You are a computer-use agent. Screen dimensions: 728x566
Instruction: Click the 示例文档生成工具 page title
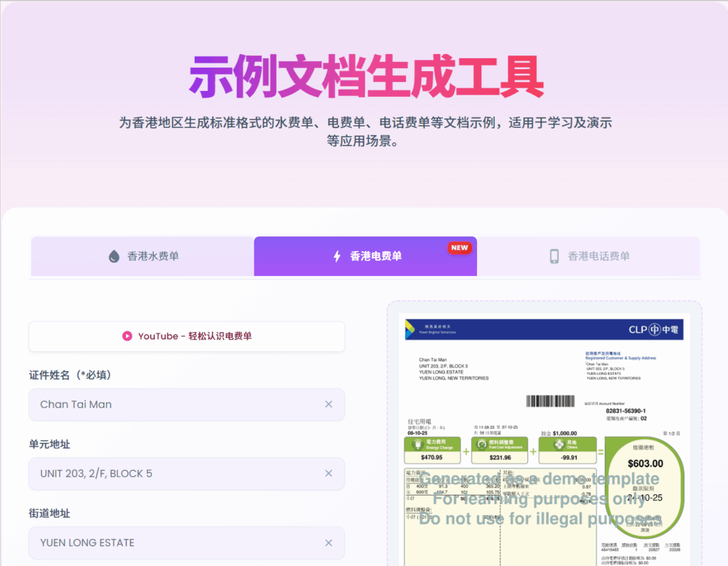point(366,76)
